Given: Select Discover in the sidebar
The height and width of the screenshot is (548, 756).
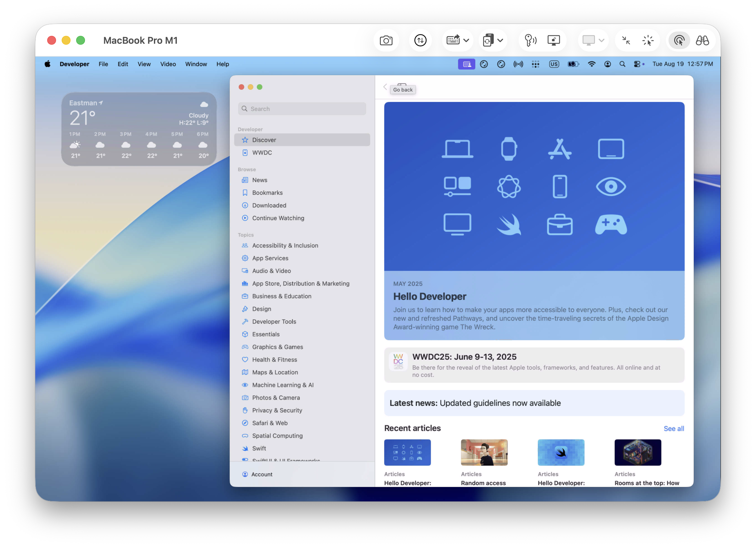Looking at the screenshot, I should pos(302,140).
